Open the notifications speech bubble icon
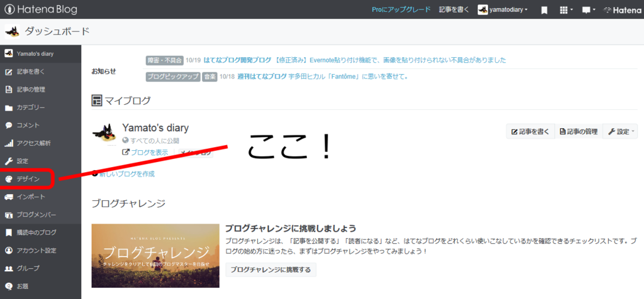Screen dimensions: 644x299 pos(586,10)
